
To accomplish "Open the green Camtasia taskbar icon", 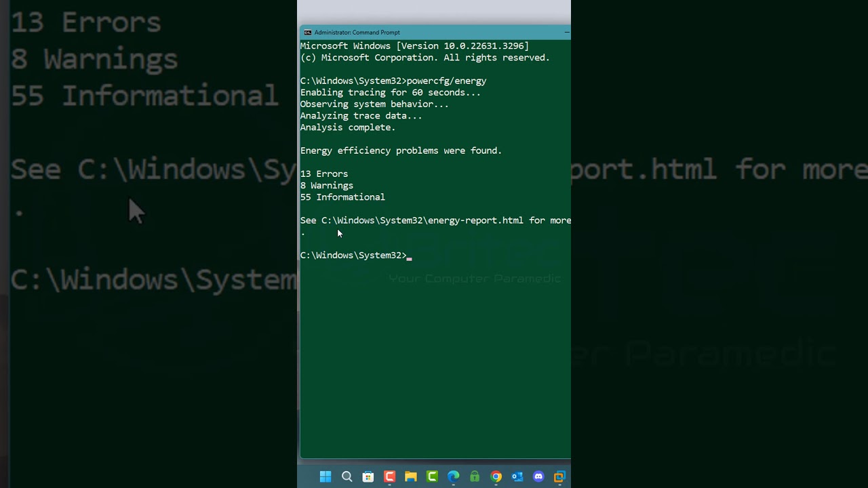I will click(x=432, y=476).
